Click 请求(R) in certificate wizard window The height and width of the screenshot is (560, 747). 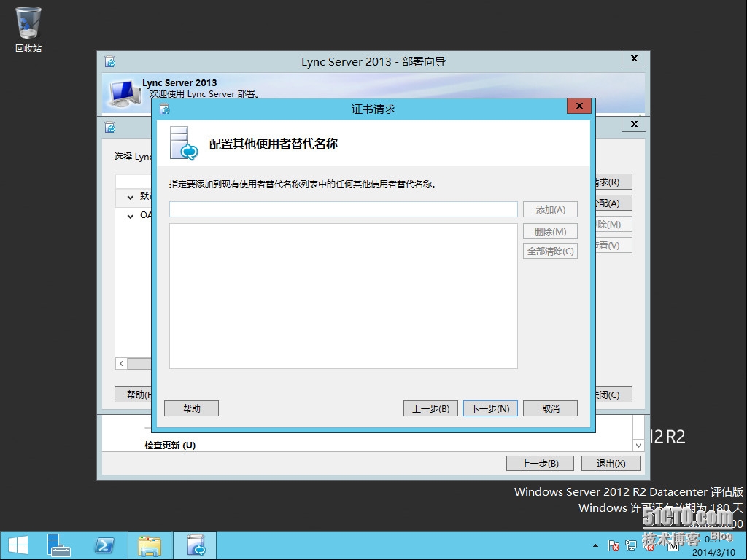[x=613, y=182]
